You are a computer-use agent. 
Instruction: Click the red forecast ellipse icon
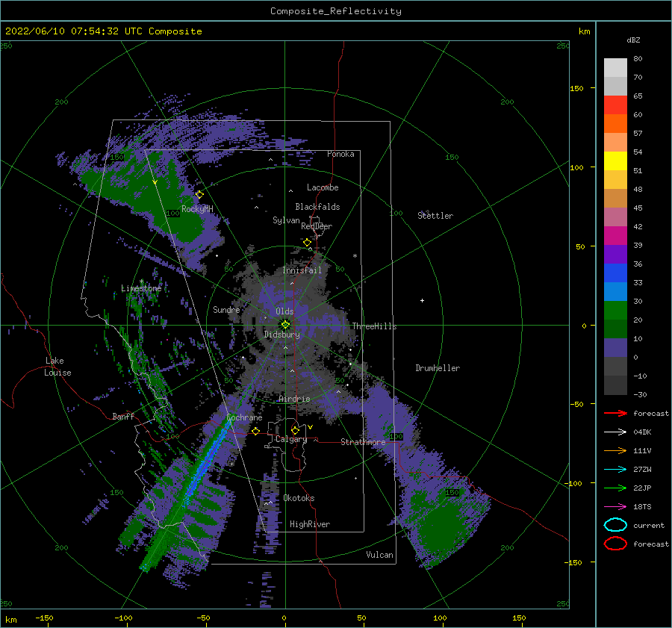tap(615, 544)
